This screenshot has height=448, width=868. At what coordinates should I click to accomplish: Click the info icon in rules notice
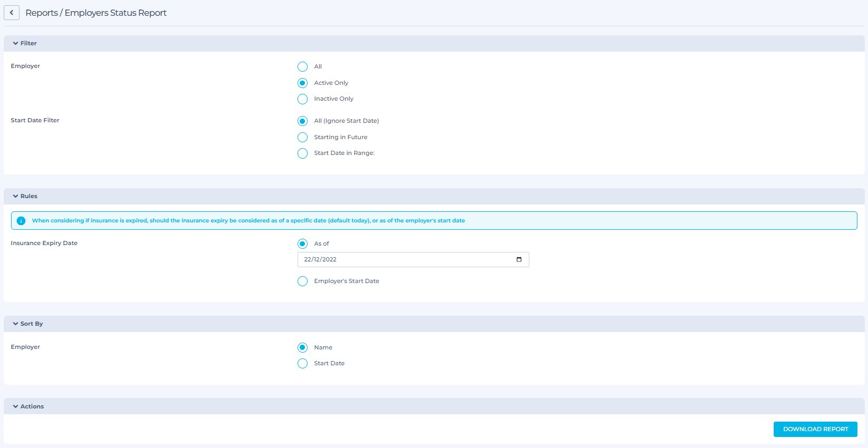[x=21, y=221]
